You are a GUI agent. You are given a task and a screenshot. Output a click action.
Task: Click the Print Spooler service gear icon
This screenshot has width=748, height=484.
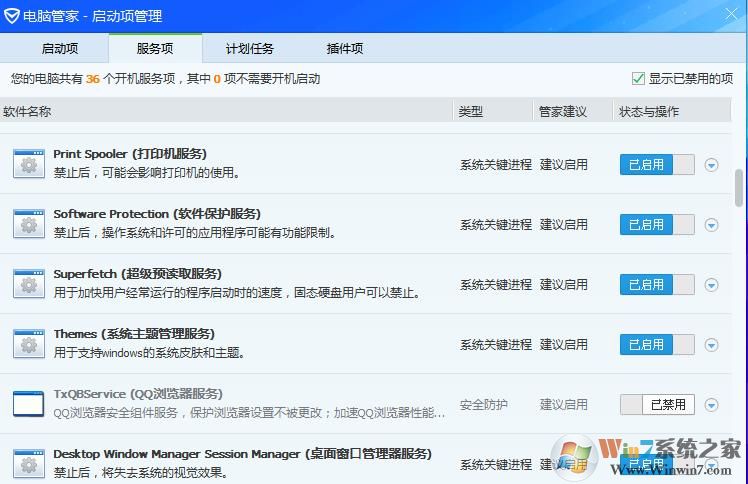click(29, 164)
